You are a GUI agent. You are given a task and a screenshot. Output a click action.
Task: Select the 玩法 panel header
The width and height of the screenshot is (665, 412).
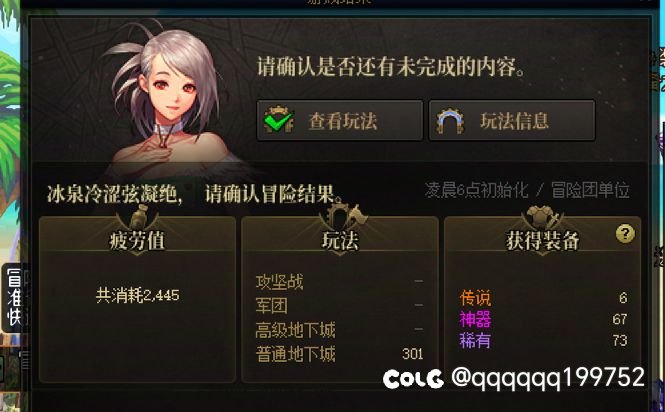340,241
